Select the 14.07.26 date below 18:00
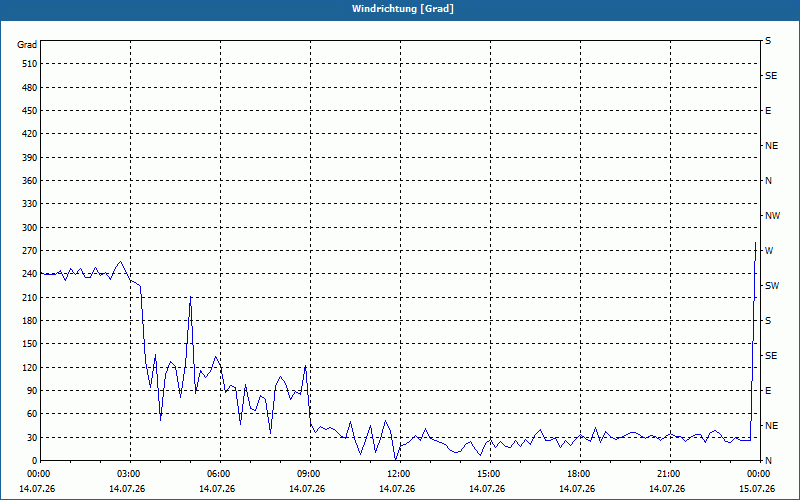 tap(577, 489)
